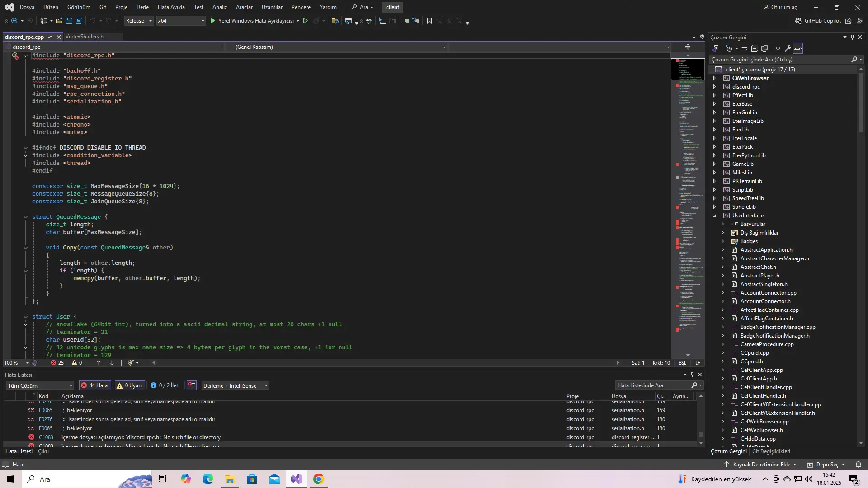Click the bookmark toggle icon in toolbar
This screenshot has height=488, width=868.
[429, 21]
